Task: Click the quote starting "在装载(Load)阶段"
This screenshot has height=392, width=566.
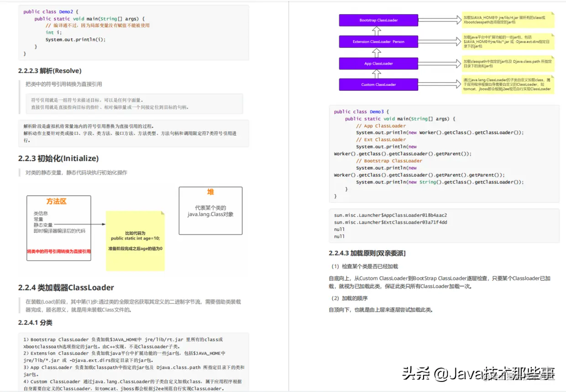Action: [x=133, y=306]
